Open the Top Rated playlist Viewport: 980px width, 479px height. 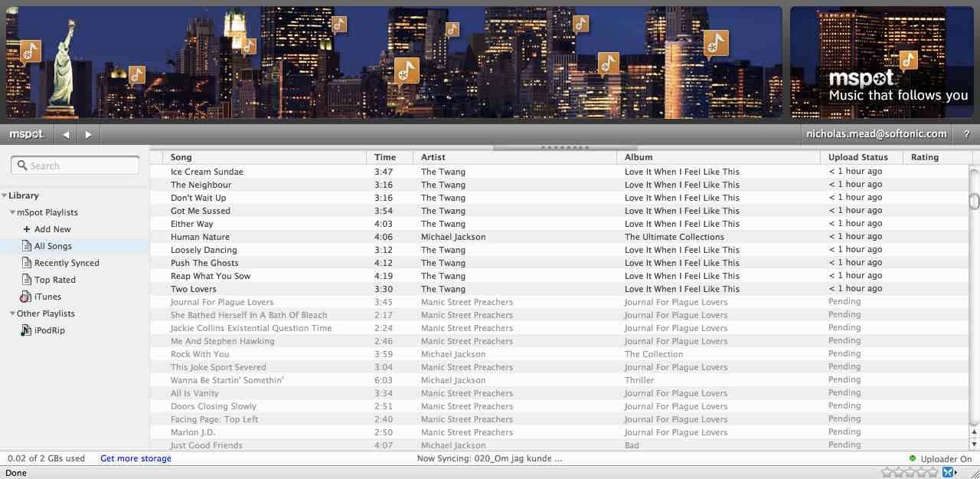pyautogui.click(x=55, y=280)
